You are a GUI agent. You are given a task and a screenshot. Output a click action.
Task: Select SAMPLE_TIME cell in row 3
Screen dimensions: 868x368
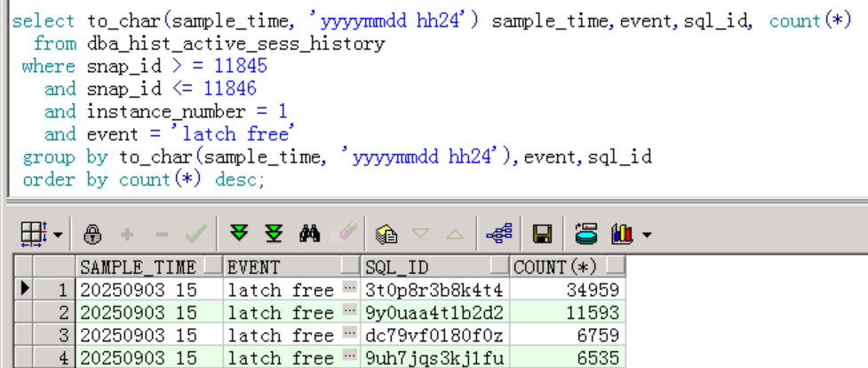149,335
